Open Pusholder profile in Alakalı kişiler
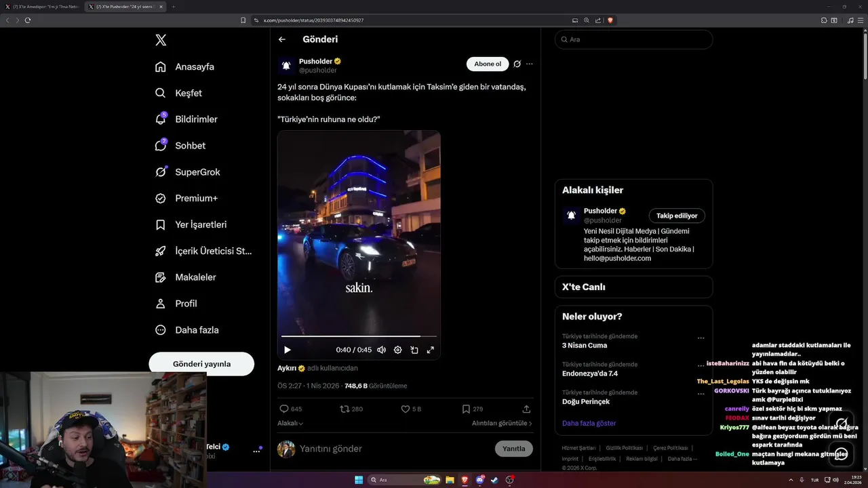 point(604,211)
